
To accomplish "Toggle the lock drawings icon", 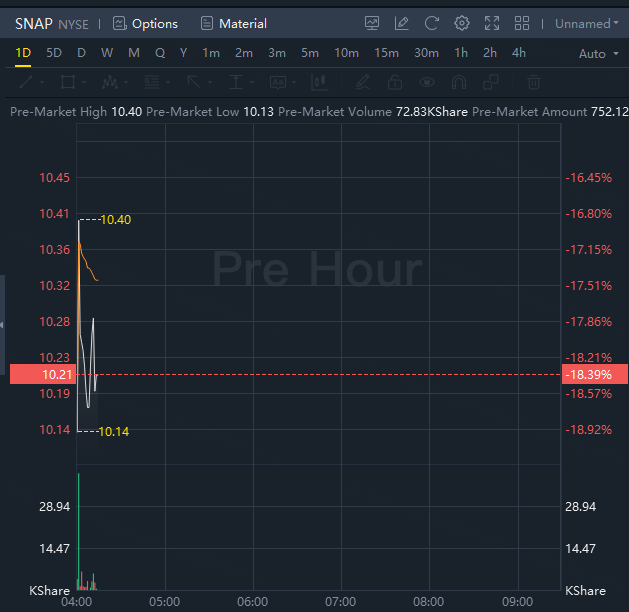I will click(x=395, y=82).
